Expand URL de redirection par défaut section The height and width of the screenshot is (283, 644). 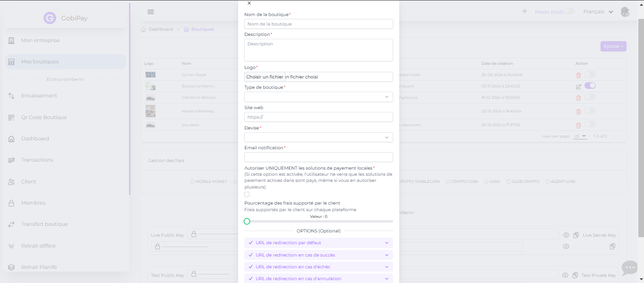point(318,243)
